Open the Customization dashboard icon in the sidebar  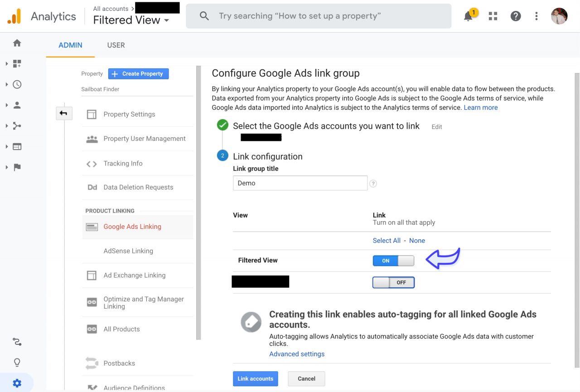[x=17, y=63]
